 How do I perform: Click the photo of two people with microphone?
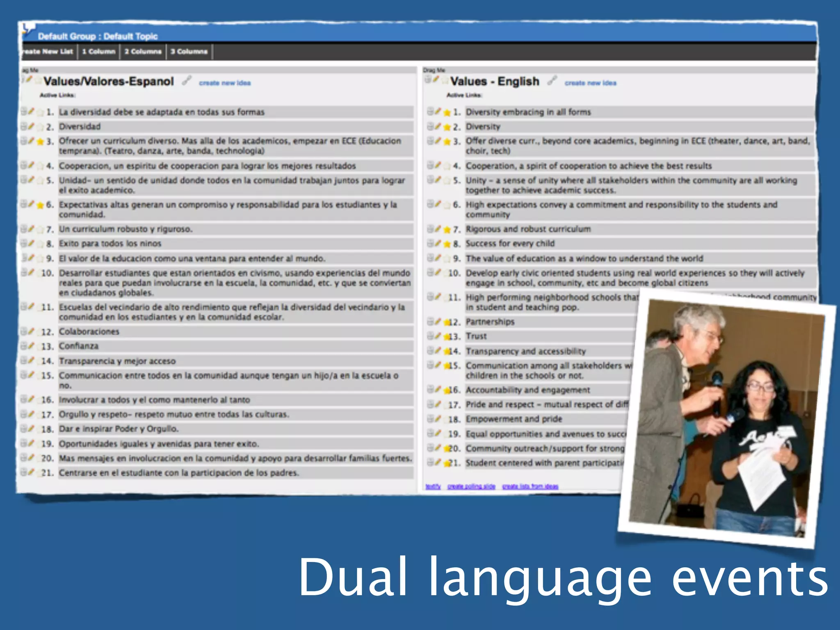pyautogui.click(x=726, y=419)
